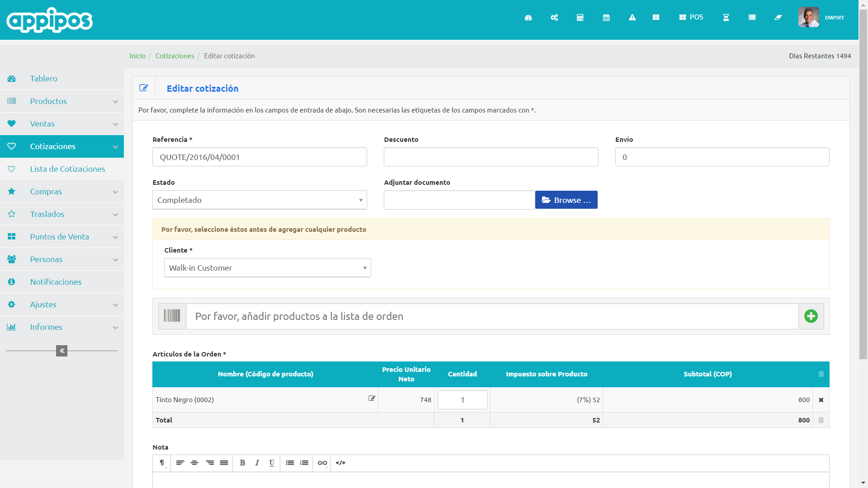
Task: Toggle italic formatting in Nota editor
Action: point(257,463)
